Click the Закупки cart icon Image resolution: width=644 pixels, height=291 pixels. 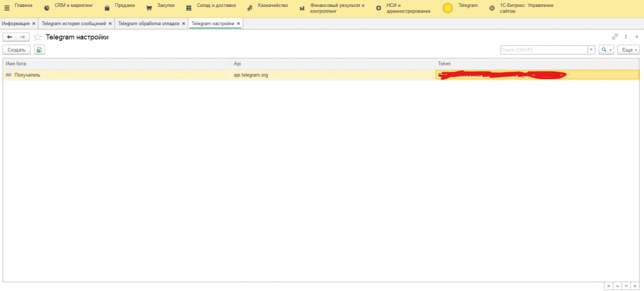[x=148, y=8]
